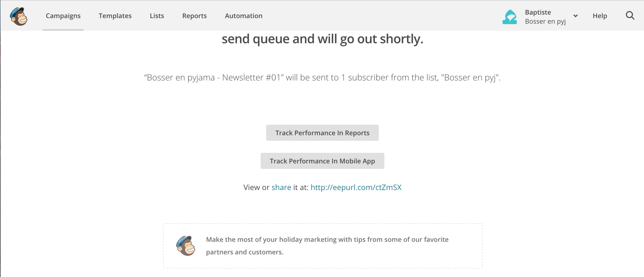Viewport: 644px width, 277px height.
Task: Click the Freddie mascot in the holiday tip box
Action: [186, 246]
